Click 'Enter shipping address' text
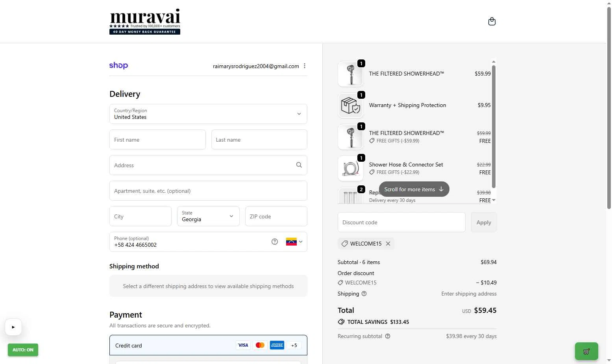 [469, 294]
